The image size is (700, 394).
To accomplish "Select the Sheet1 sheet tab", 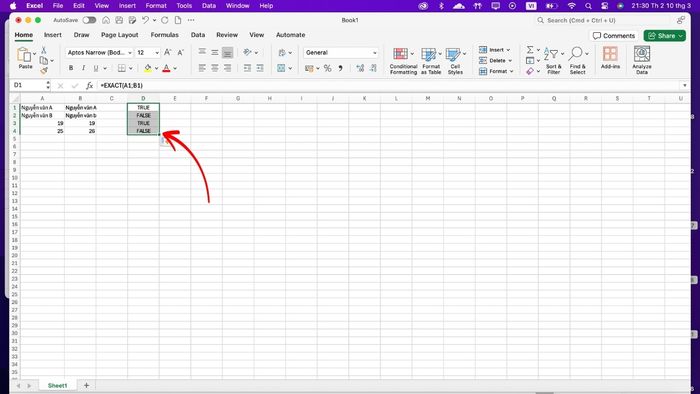I will 57,386.
